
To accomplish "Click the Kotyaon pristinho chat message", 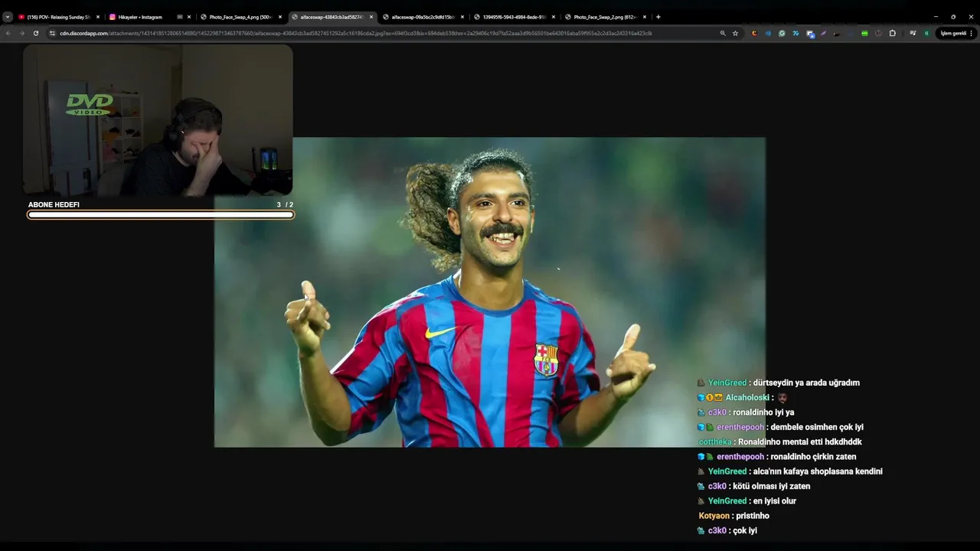I will tap(733, 516).
